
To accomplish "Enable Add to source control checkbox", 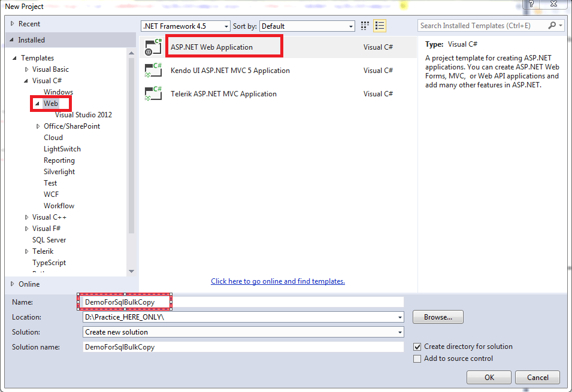I will 417,359.
